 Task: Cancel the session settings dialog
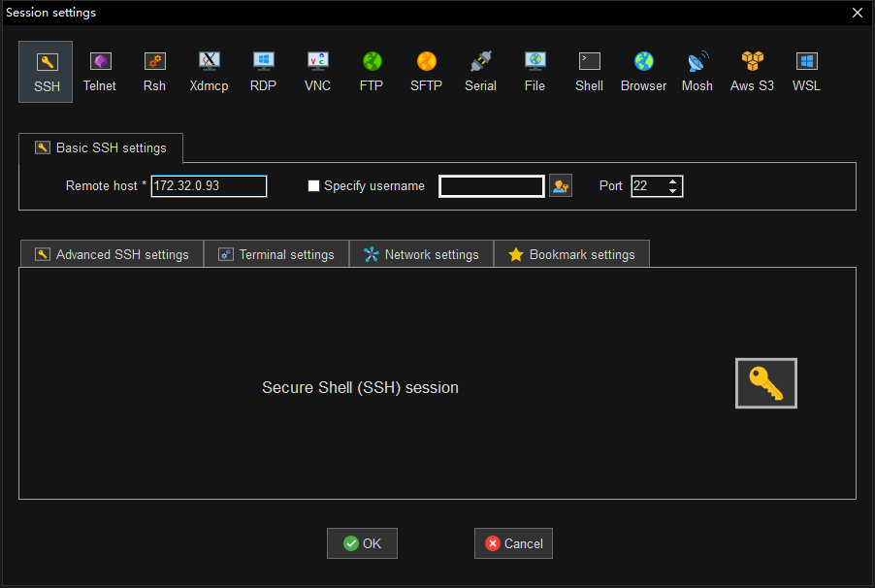click(513, 543)
